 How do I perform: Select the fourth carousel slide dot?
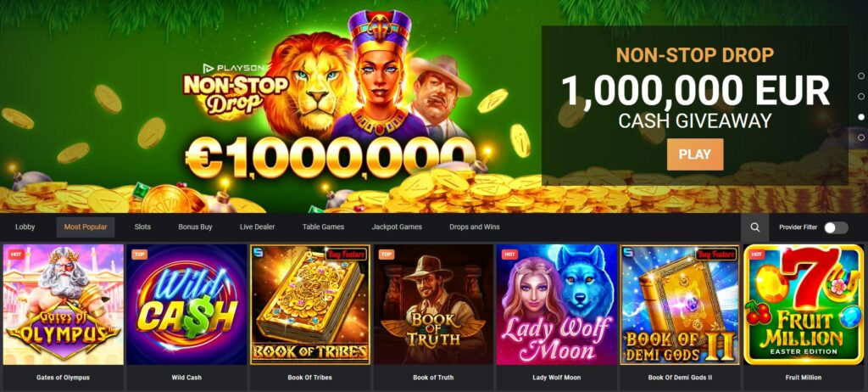(x=861, y=137)
